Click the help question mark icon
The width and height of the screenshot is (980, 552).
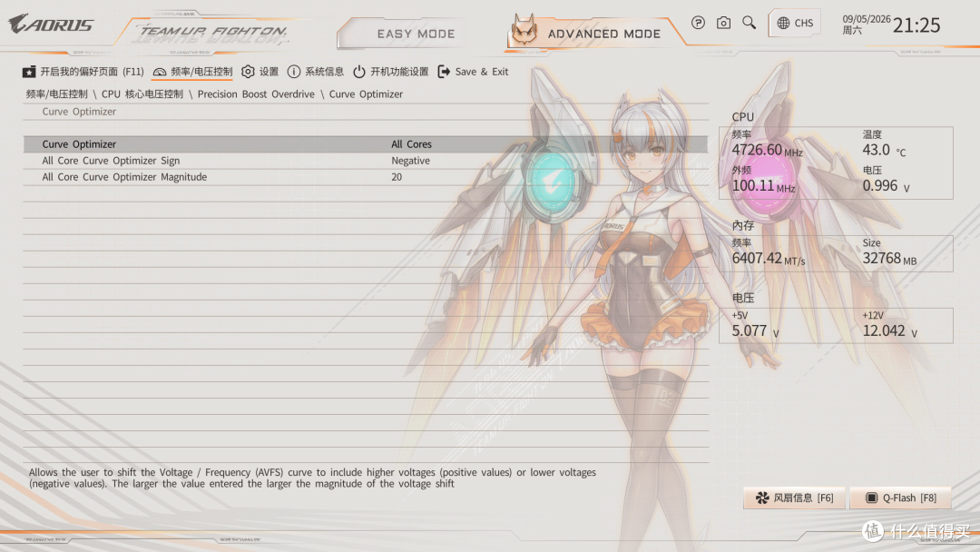(x=698, y=23)
